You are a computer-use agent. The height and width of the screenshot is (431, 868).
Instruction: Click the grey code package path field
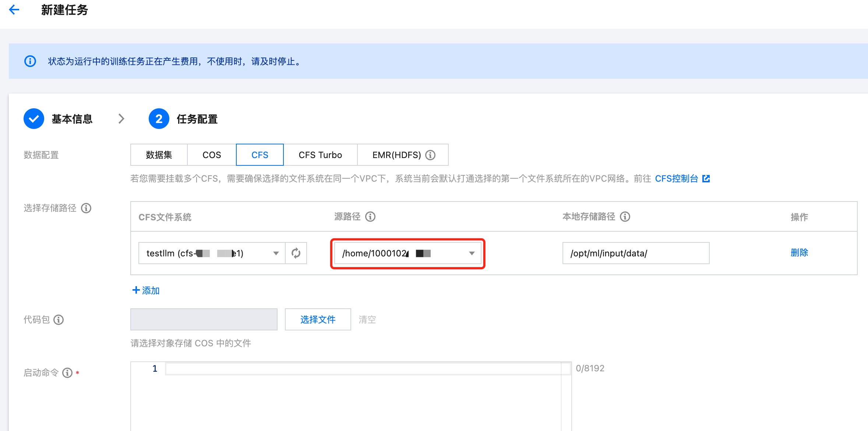204,320
